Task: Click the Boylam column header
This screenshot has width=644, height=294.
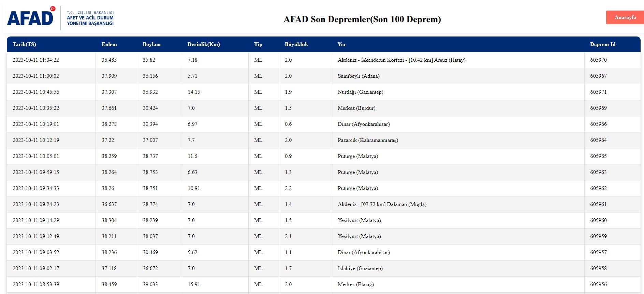Action: 151,44
